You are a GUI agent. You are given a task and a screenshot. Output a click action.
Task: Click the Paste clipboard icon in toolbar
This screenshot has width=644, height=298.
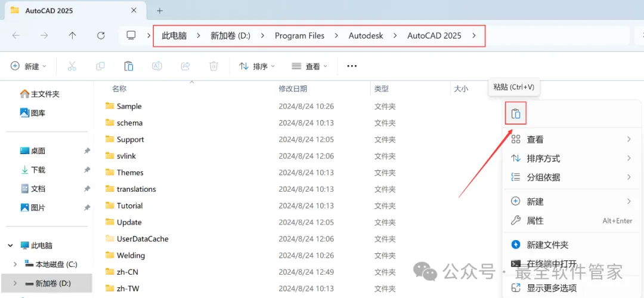[x=129, y=66]
